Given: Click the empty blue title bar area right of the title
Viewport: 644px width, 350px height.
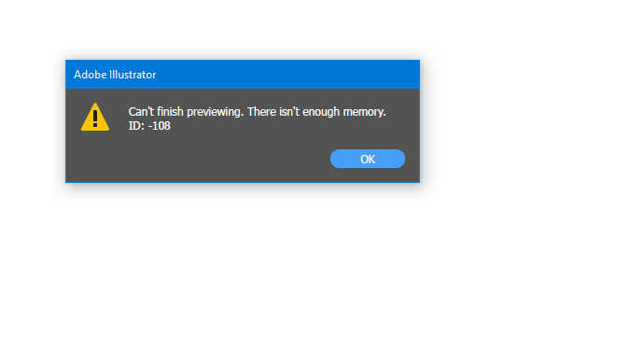Looking at the screenshot, I should (x=287, y=75).
